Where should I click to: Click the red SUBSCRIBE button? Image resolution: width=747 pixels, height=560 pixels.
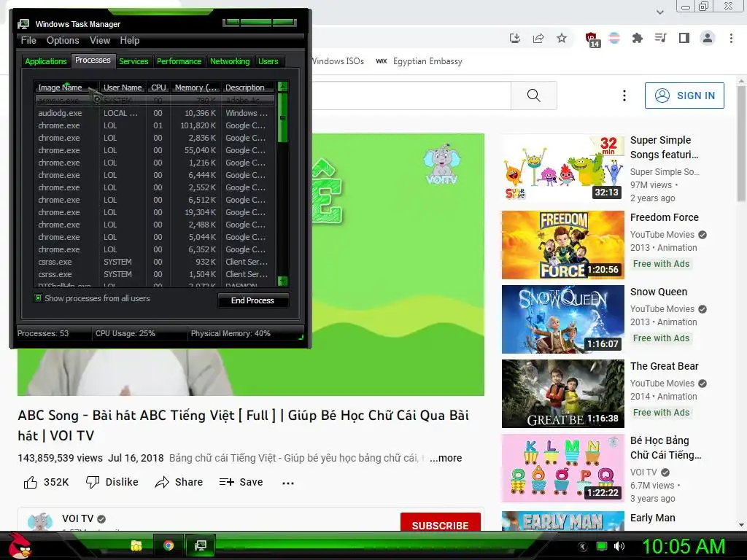coord(440,523)
